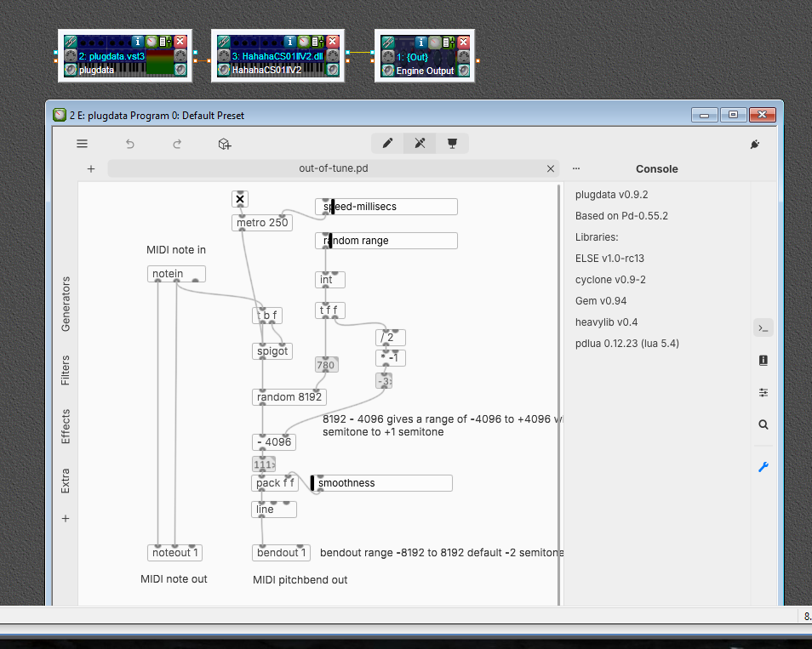
Task: Click the smoothness number slider box
Action: [x=381, y=483]
